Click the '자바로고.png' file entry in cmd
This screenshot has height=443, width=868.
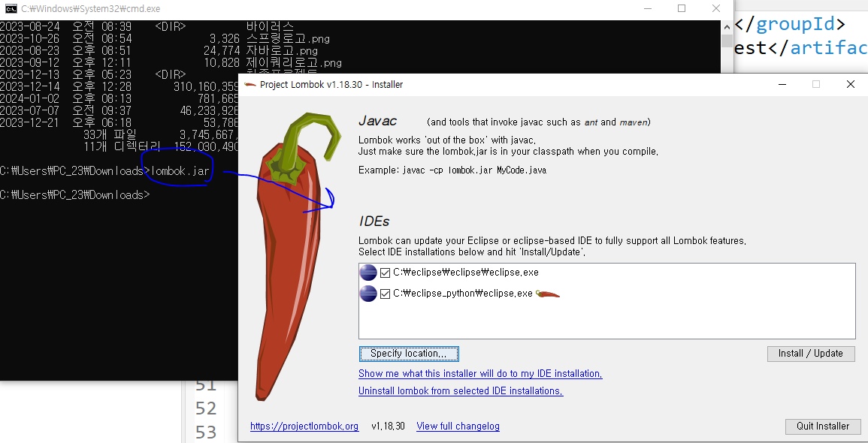pyautogui.click(x=283, y=51)
